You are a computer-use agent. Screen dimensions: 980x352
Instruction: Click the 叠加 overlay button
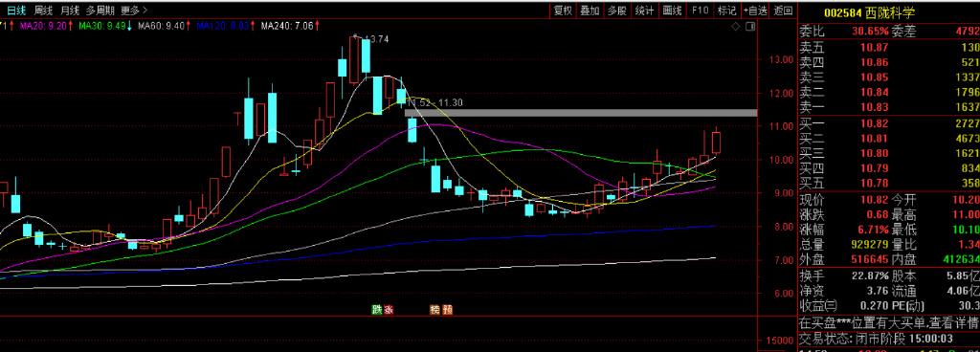click(590, 10)
